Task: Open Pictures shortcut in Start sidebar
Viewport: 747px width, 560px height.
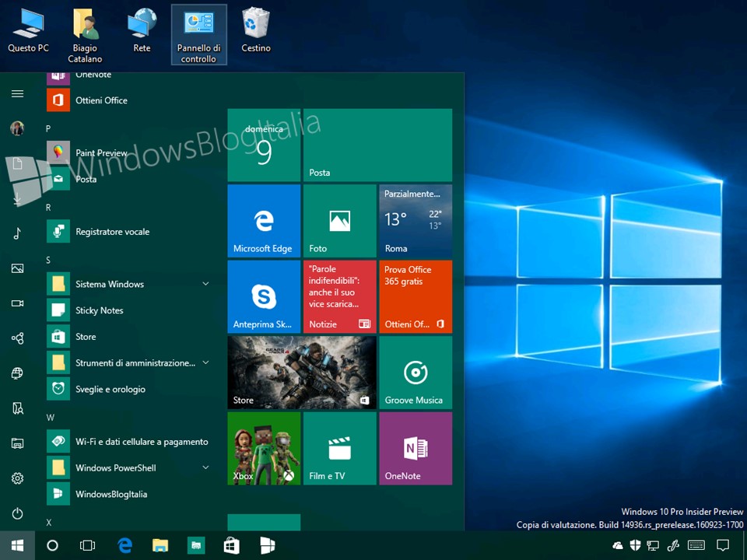Action: [18, 268]
